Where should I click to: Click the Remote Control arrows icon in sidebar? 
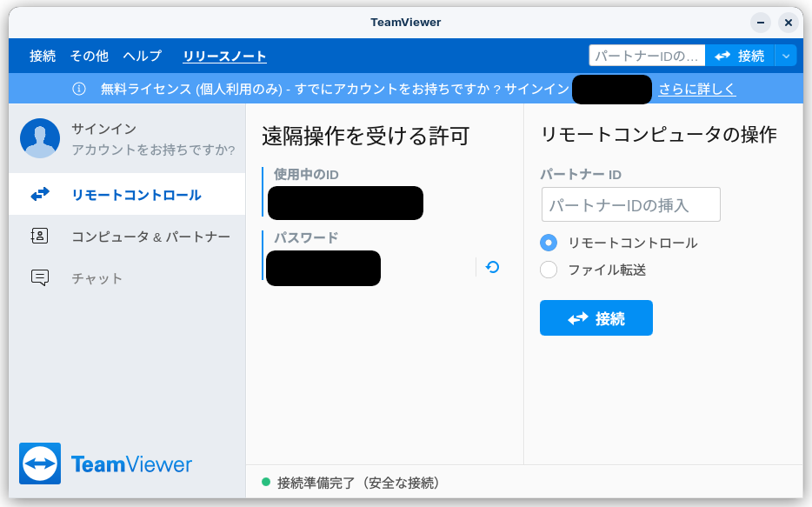pyautogui.click(x=40, y=194)
